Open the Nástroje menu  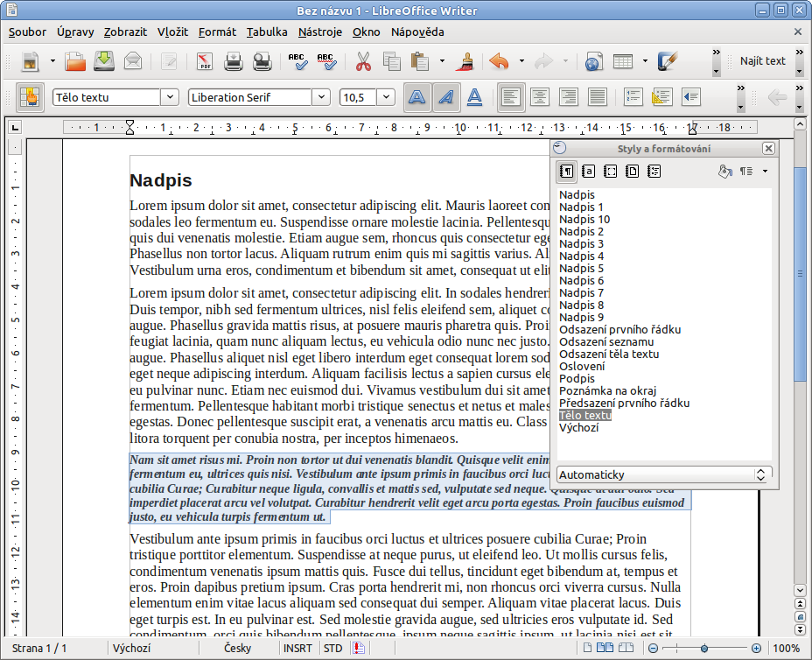(x=320, y=32)
